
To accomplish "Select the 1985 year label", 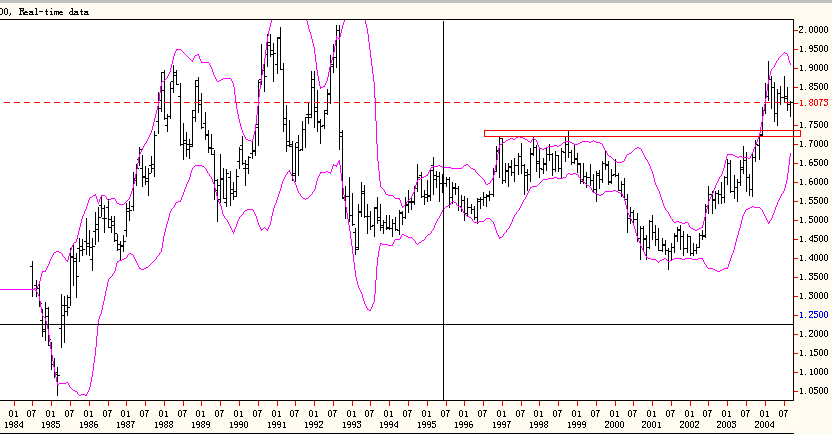I will click(x=50, y=424).
